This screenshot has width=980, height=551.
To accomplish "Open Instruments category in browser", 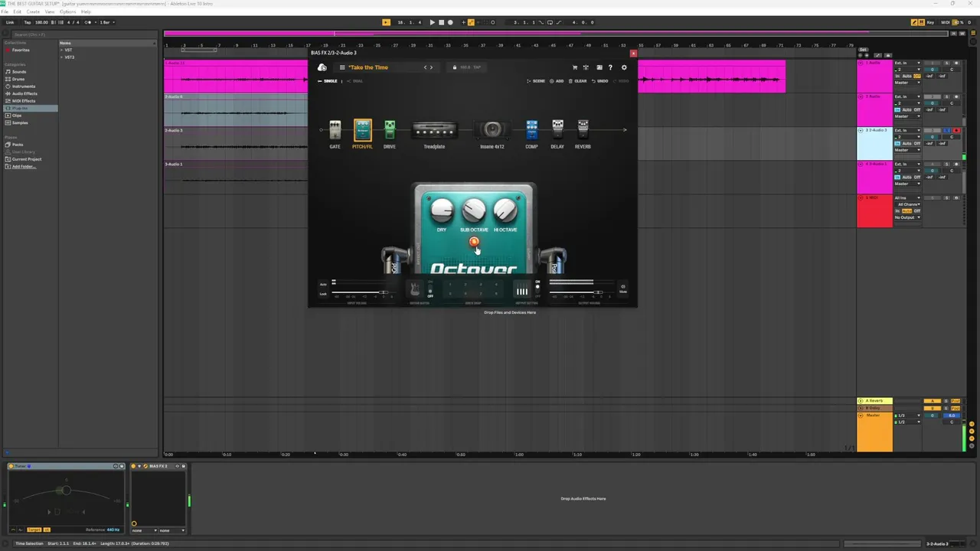I will pos(23,86).
